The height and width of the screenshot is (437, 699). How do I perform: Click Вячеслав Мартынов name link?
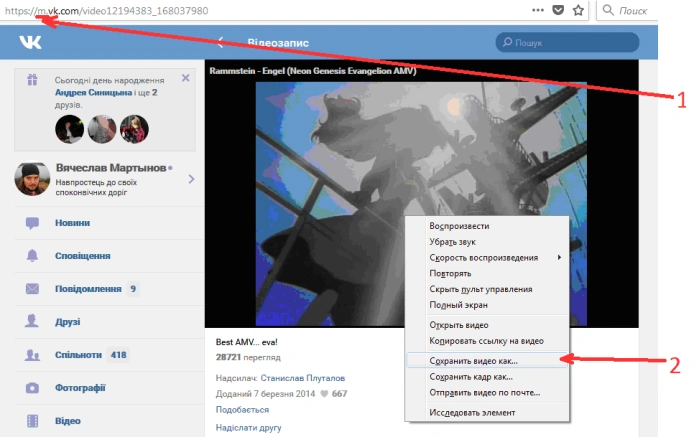click(x=111, y=168)
